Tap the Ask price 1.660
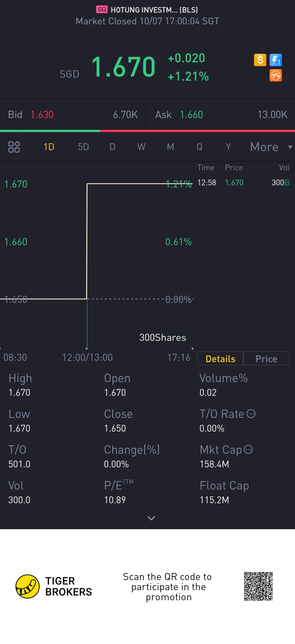Image resolution: width=295 pixels, height=644 pixels. tap(191, 115)
